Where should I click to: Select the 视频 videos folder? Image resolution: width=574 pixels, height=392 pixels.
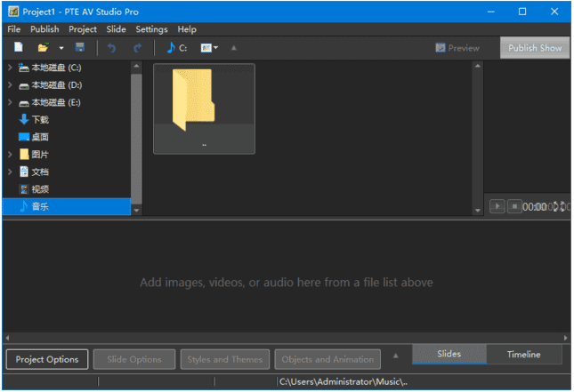[x=34, y=189]
